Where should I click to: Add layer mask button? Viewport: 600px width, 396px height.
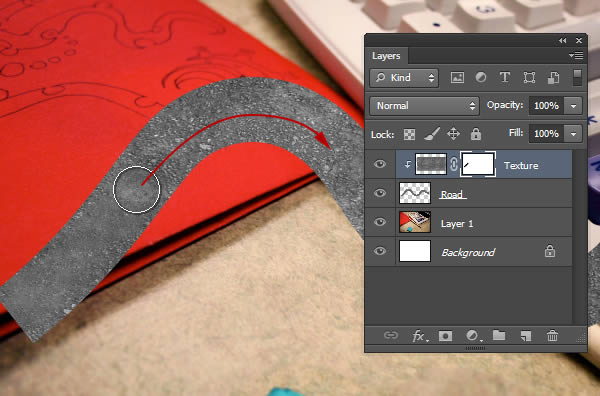tap(445, 336)
